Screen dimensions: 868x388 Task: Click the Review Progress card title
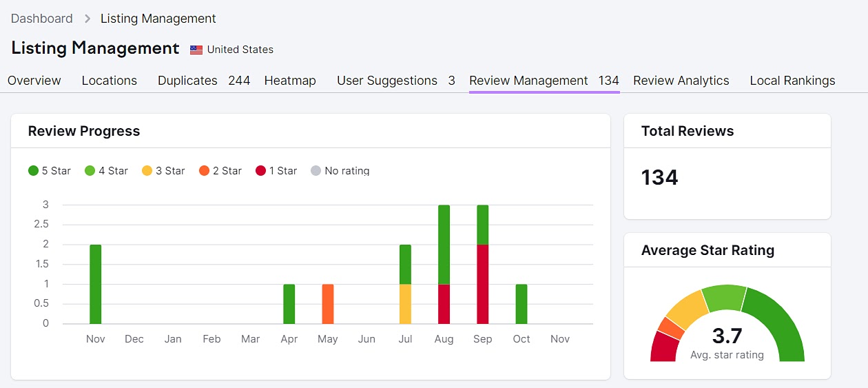pos(84,131)
